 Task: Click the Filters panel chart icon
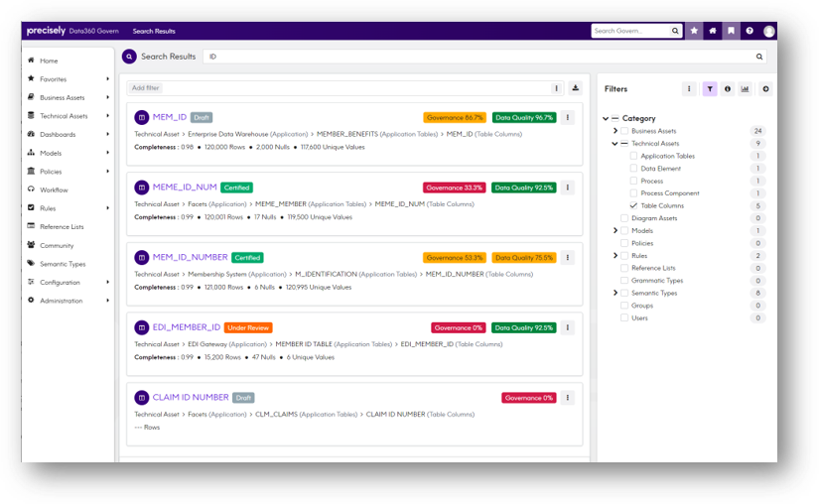pyautogui.click(x=745, y=89)
